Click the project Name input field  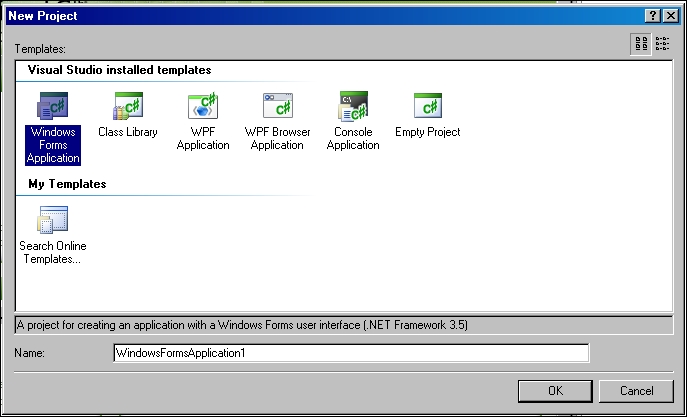351,353
